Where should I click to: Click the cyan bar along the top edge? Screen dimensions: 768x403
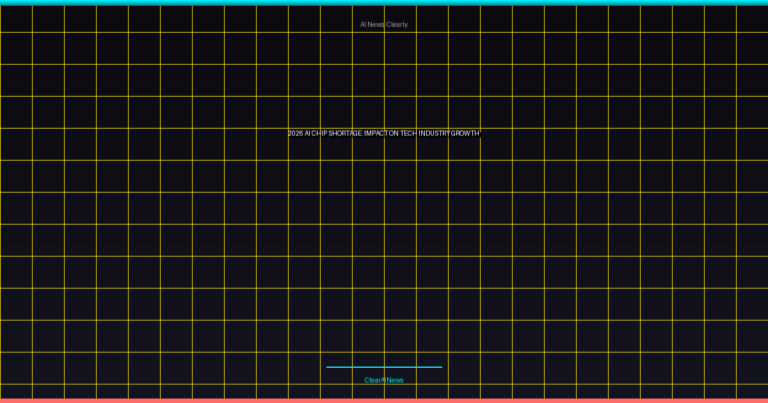tap(384, 2)
